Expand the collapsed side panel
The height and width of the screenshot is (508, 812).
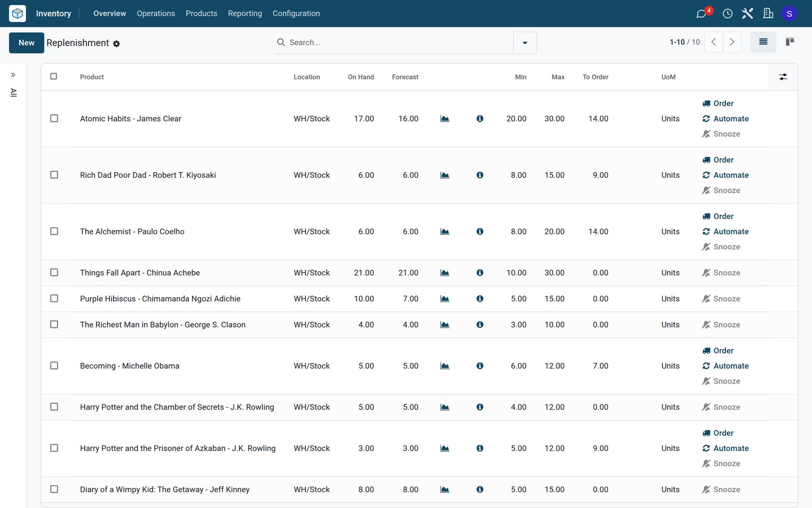point(13,75)
